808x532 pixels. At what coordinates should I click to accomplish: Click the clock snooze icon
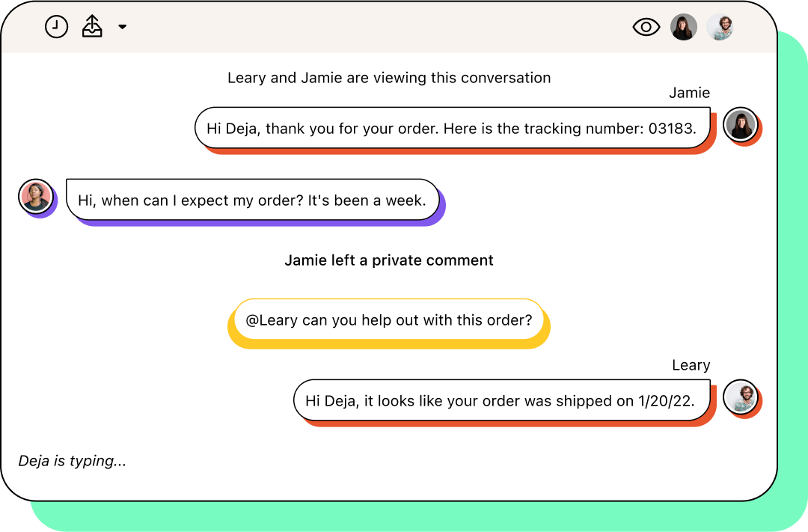[x=56, y=27]
